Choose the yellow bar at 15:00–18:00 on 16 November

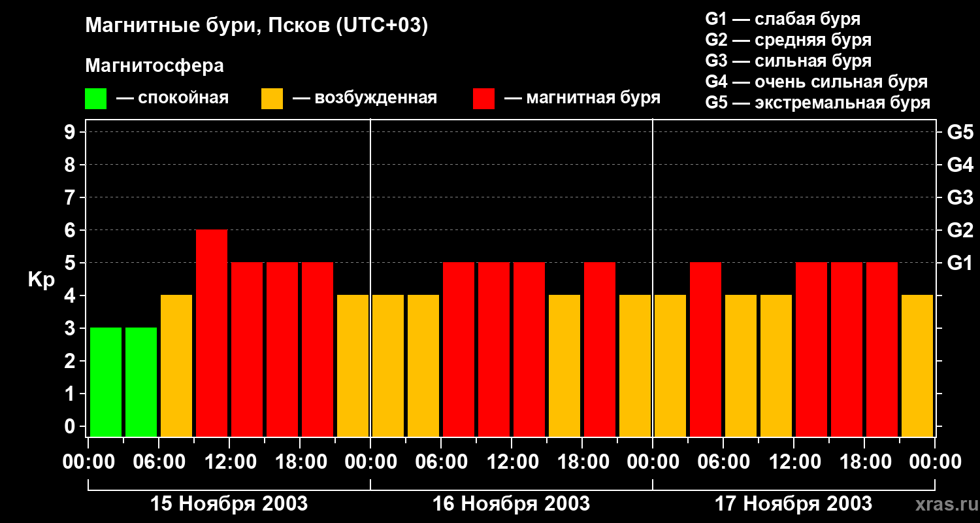564,365
